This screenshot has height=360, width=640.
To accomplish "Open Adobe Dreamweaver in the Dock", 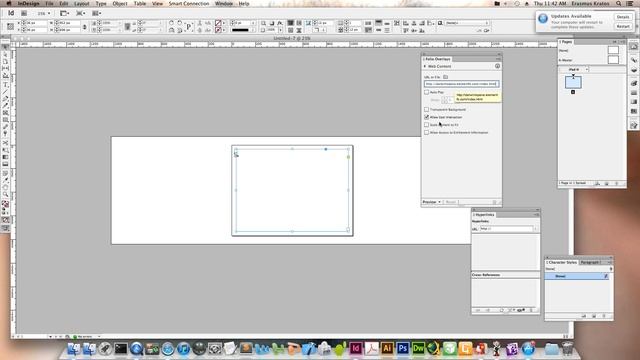I will point(418,348).
